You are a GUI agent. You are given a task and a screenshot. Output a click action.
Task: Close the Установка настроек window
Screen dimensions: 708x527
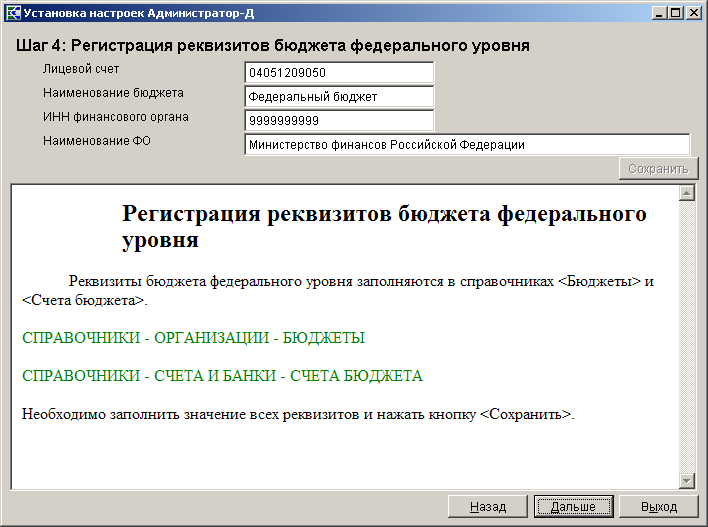[x=693, y=13]
